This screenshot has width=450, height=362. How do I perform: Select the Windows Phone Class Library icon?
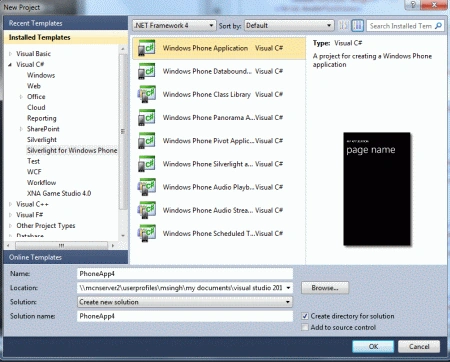147,94
